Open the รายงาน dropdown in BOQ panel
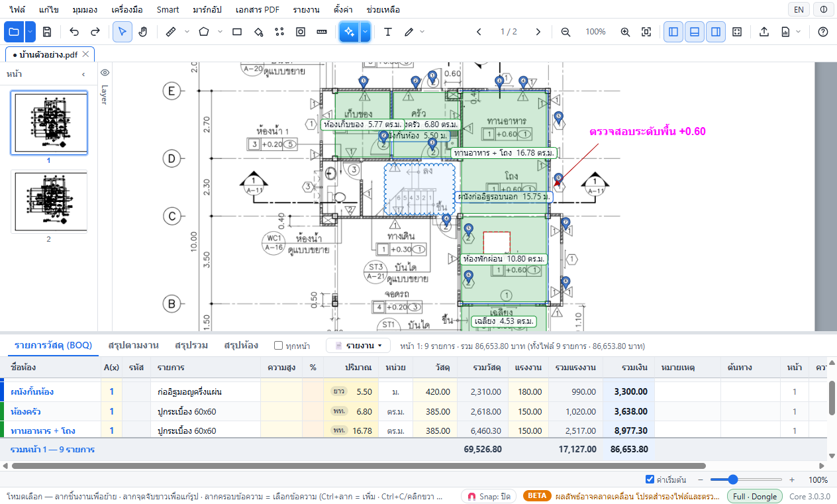837x504 pixels. pyautogui.click(x=358, y=346)
